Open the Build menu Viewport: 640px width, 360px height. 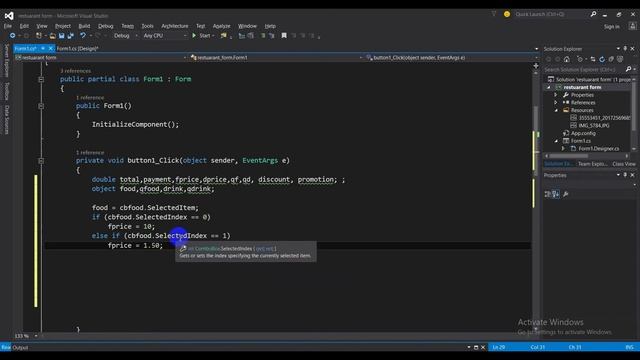84,26
